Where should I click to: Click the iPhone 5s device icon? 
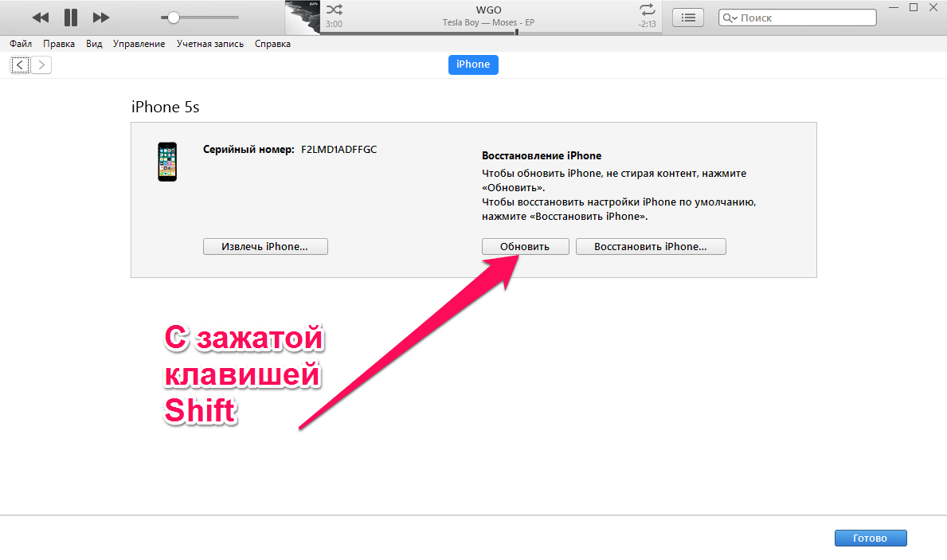167,162
